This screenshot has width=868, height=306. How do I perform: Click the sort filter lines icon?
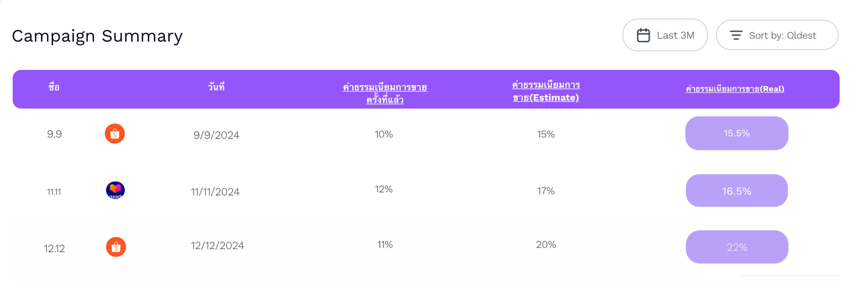coord(735,35)
